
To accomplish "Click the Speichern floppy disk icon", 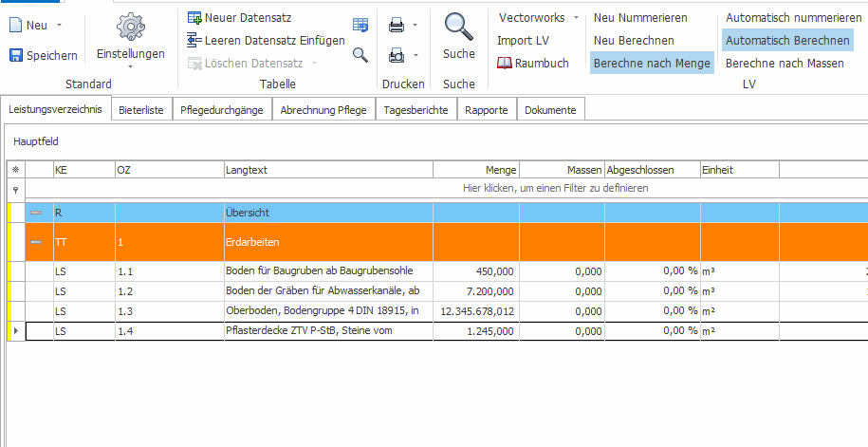I will click(16, 55).
